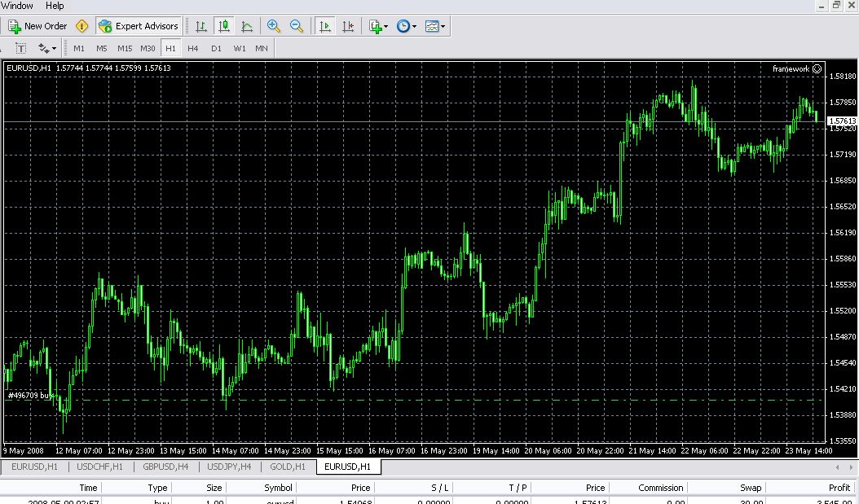Select the line chart icon

pyautogui.click(x=247, y=26)
